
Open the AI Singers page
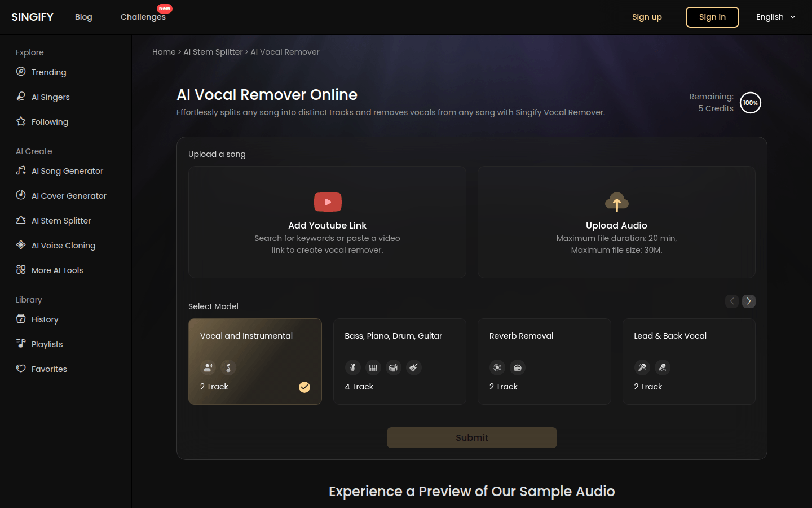(x=50, y=97)
